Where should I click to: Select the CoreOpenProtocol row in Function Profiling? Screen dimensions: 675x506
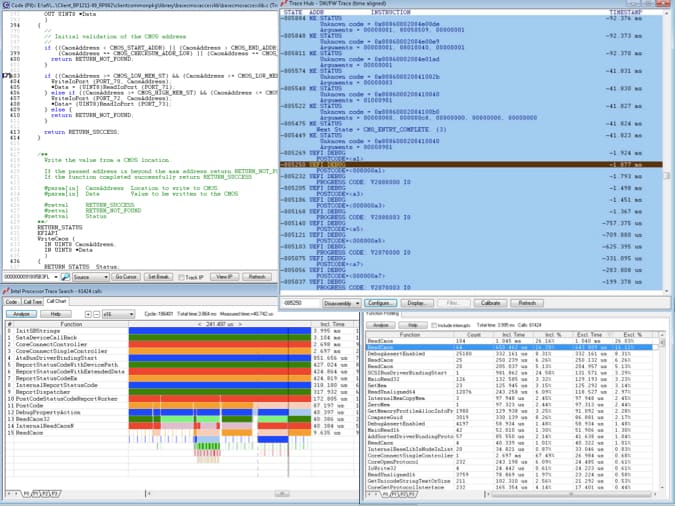(x=510, y=462)
